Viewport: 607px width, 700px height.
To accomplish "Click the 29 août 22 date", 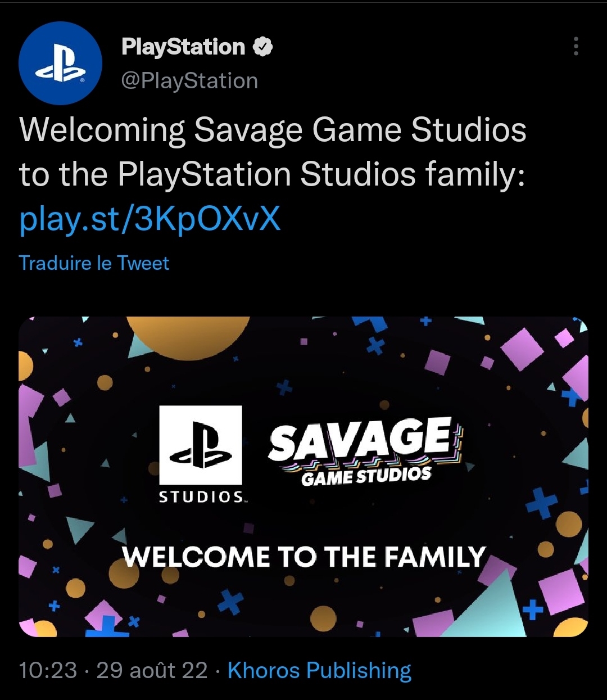I will pos(152,670).
